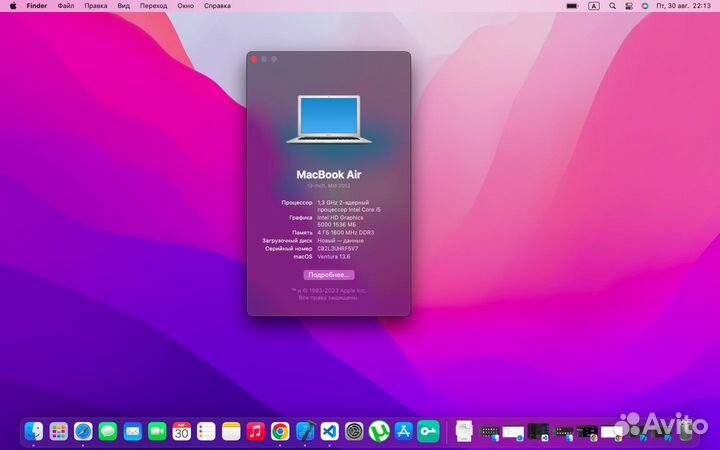Image resolution: width=720 pixels, height=450 pixels.
Task: Minimize the About This Mac window
Action: pos(264,59)
